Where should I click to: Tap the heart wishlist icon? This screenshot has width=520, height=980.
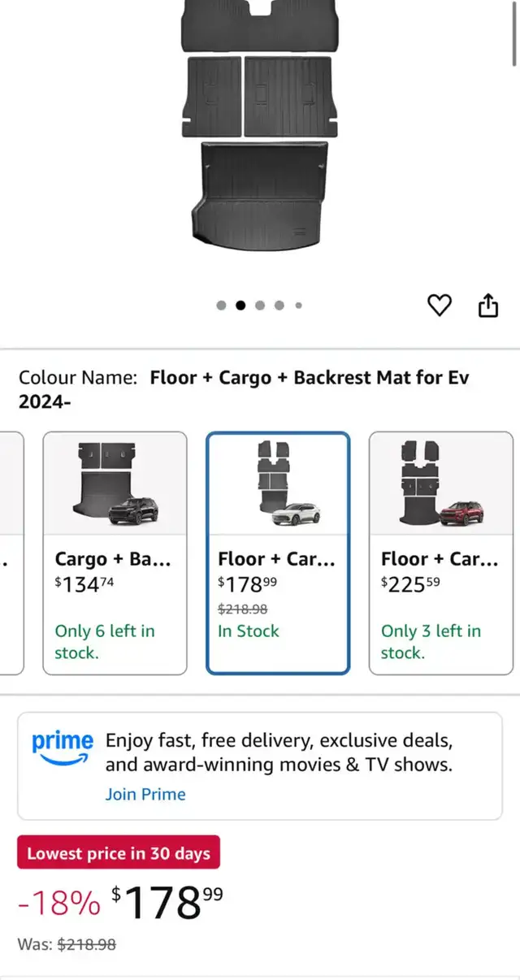[x=439, y=306]
